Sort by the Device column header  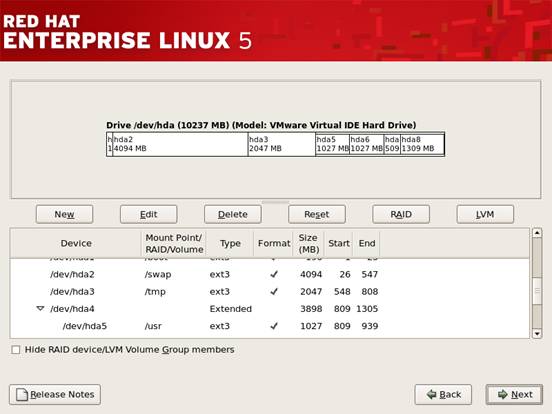pos(76,243)
